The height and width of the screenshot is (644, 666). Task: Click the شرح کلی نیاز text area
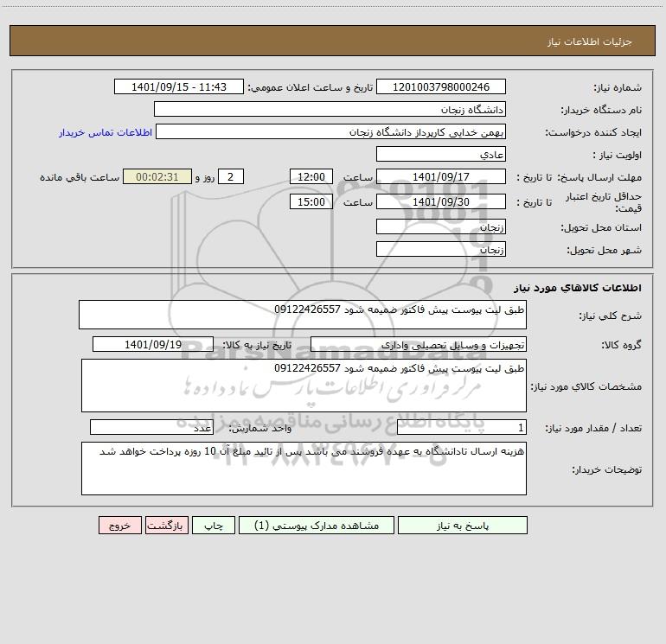[303, 315]
